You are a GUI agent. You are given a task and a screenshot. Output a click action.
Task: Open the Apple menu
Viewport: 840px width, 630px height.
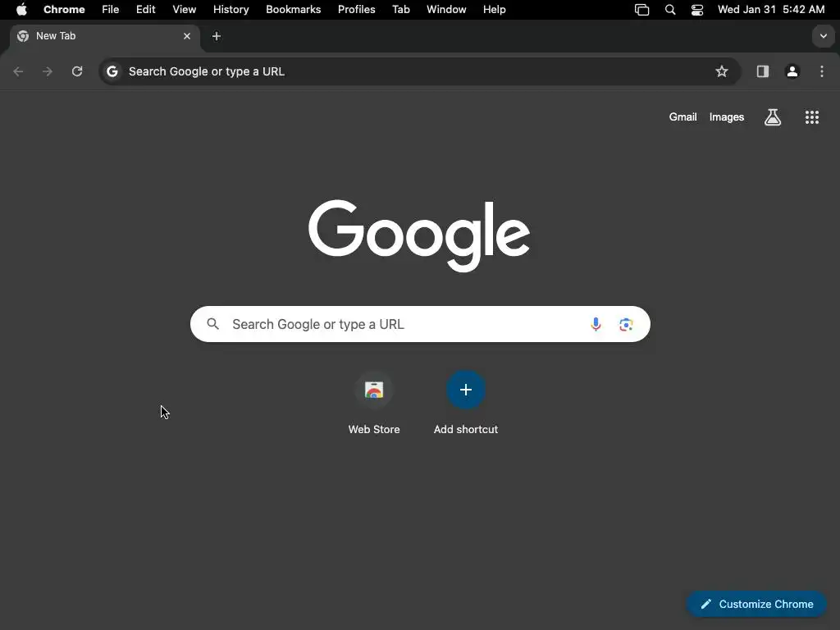tap(21, 10)
